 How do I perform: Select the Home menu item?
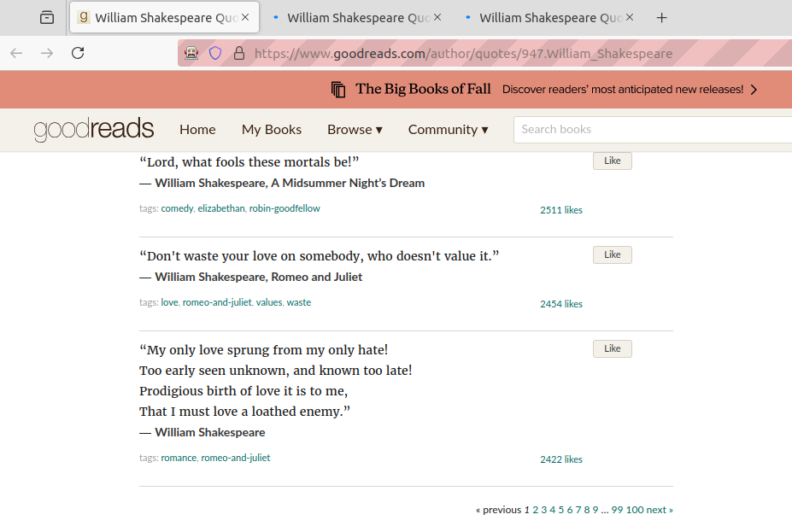[x=197, y=130]
